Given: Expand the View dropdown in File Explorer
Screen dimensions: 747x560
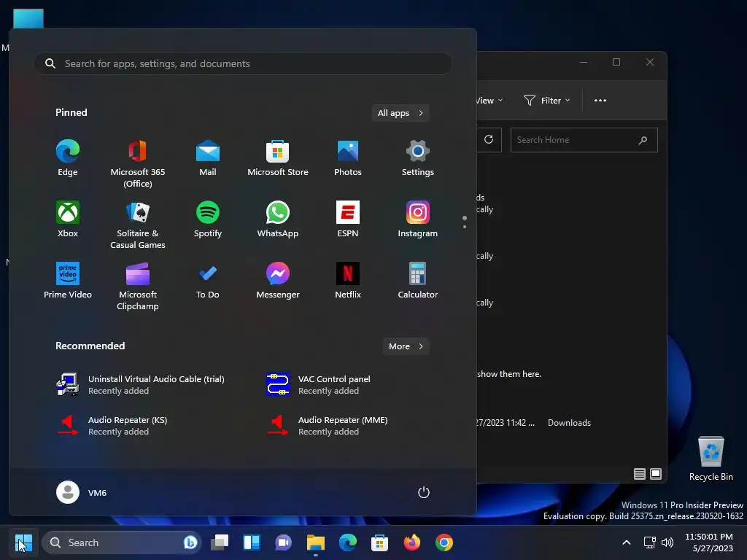Looking at the screenshot, I should [x=489, y=101].
